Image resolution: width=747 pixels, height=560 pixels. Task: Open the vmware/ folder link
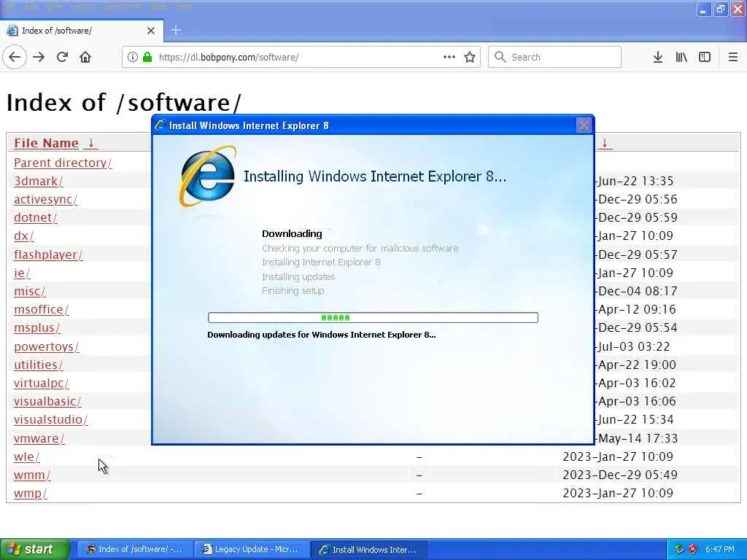click(39, 438)
